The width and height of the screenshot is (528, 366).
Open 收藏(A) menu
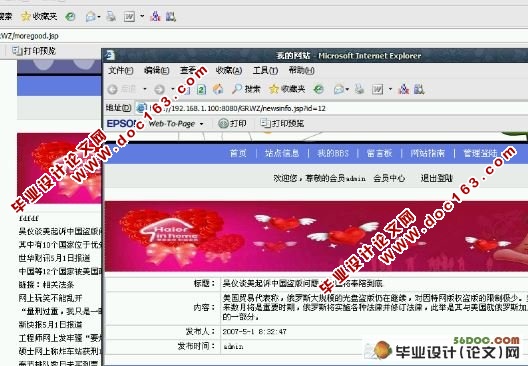(x=229, y=71)
